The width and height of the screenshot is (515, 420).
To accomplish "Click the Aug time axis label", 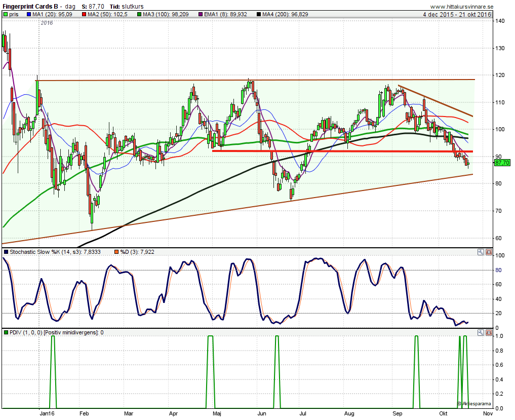I will 349,413.
